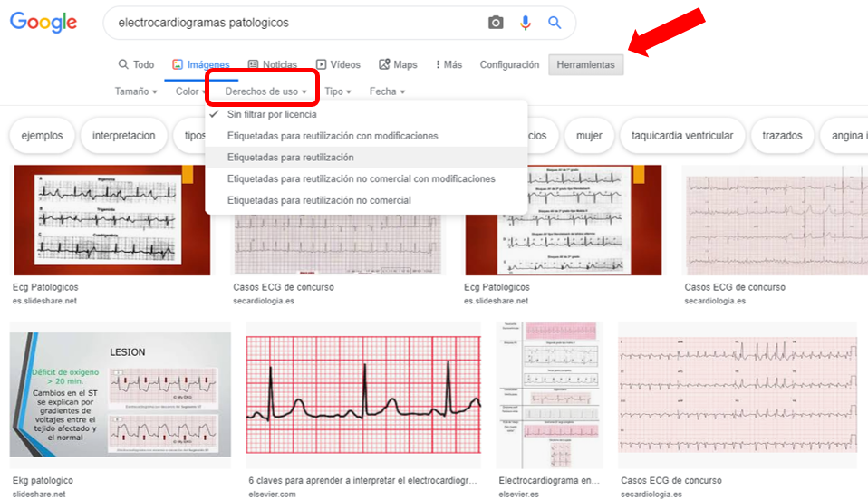This screenshot has height=500, width=868.
Task: Expand the Más menu
Action: coord(448,65)
